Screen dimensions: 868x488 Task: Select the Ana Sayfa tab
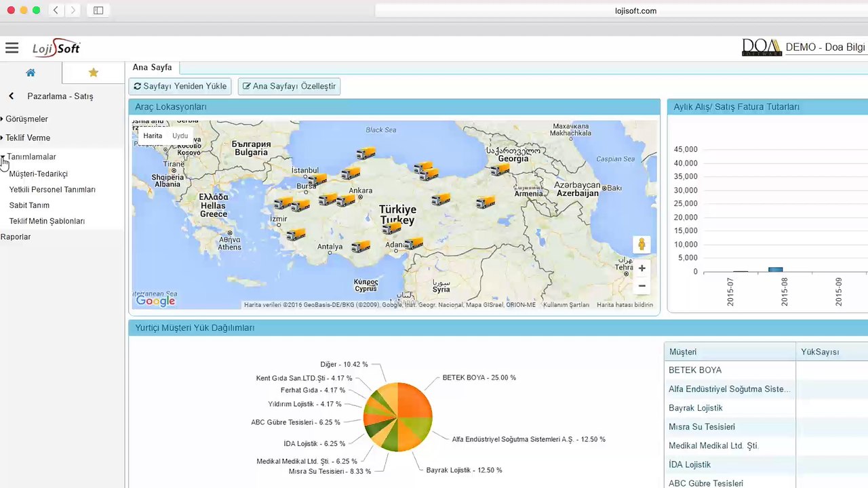pyautogui.click(x=152, y=67)
